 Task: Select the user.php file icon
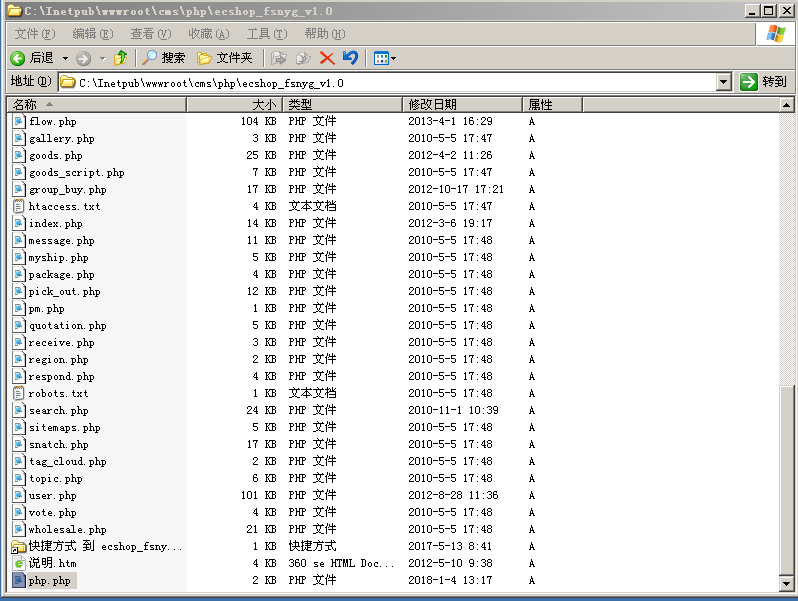[x=18, y=496]
